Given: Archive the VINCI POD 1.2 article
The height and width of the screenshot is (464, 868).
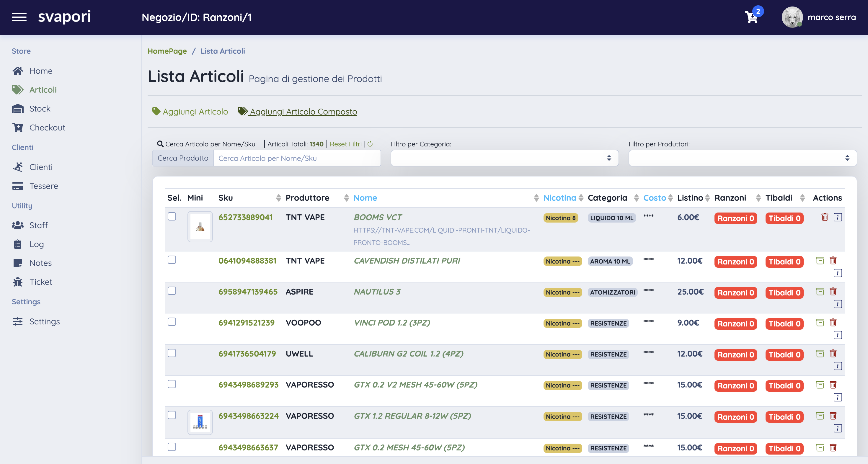Looking at the screenshot, I should (820, 323).
